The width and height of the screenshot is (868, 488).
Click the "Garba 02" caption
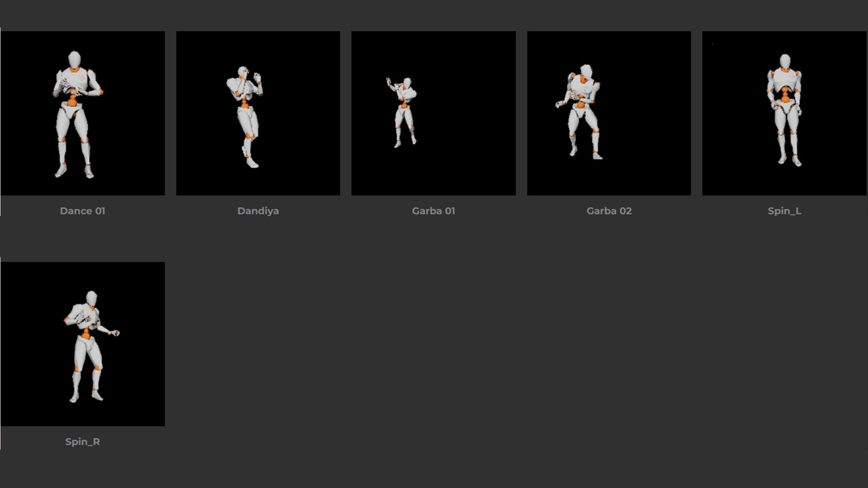click(609, 211)
